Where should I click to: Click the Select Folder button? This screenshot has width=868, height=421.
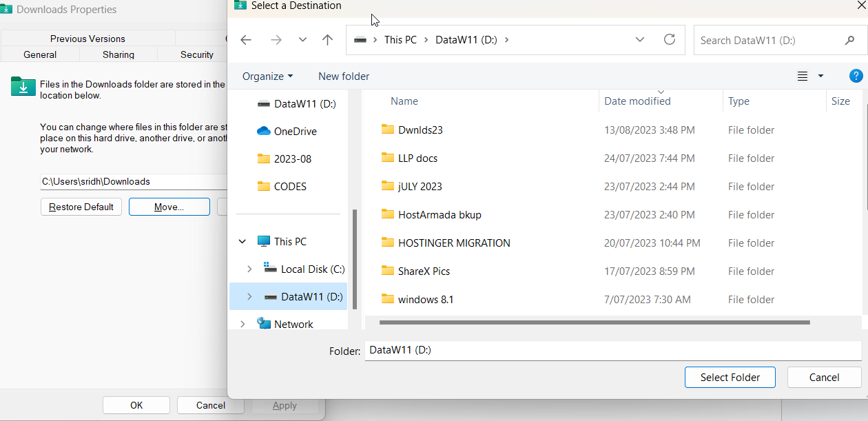point(730,377)
